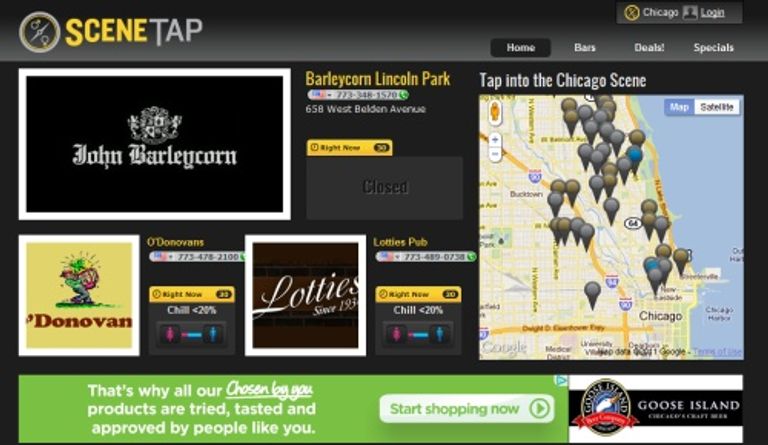This screenshot has width=768, height=445.
Task: Click the Google logo on the map
Action: pyautogui.click(x=504, y=348)
